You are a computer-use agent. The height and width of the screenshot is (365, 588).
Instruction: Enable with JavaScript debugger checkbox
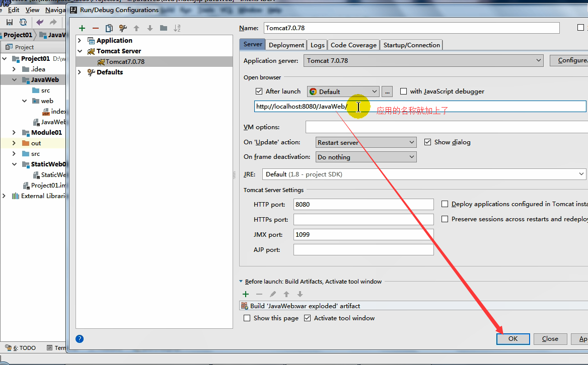click(x=404, y=92)
